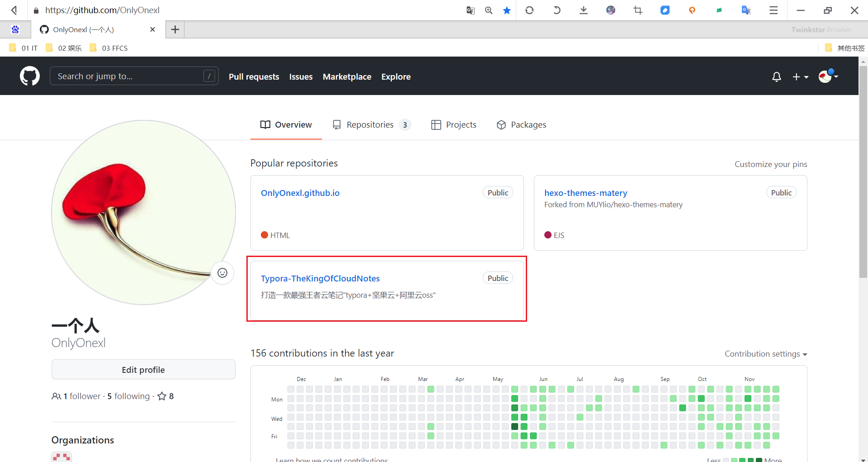Click the translate page icon in address bar
Screen dimensions: 868x462
coord(471,10)
